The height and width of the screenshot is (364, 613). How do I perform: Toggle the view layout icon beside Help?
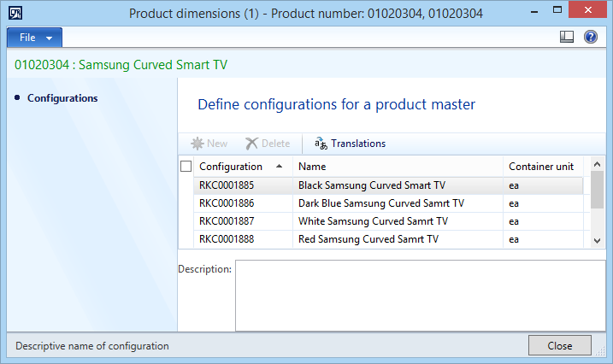567,37
